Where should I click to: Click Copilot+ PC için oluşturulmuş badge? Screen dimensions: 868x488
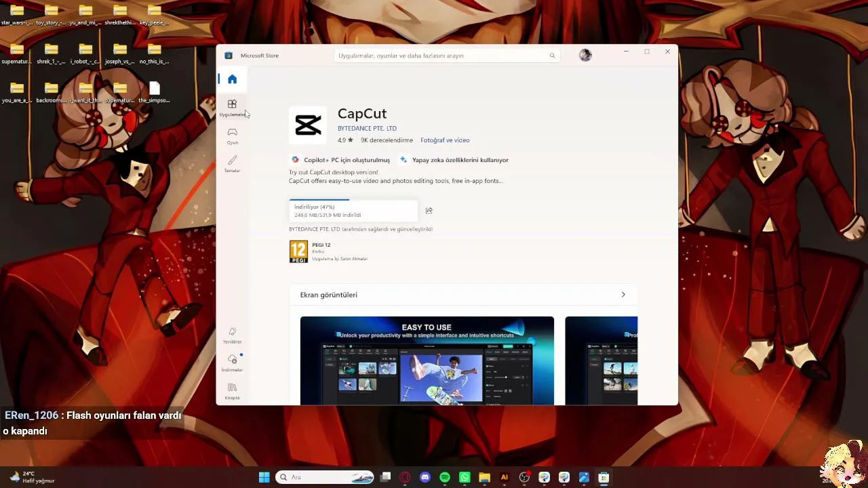341,160
